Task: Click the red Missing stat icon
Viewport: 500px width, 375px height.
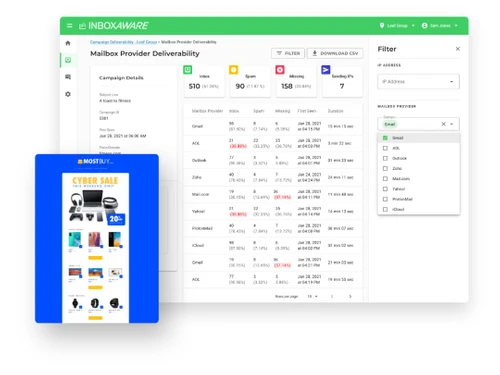Action: tap(280, 70)
